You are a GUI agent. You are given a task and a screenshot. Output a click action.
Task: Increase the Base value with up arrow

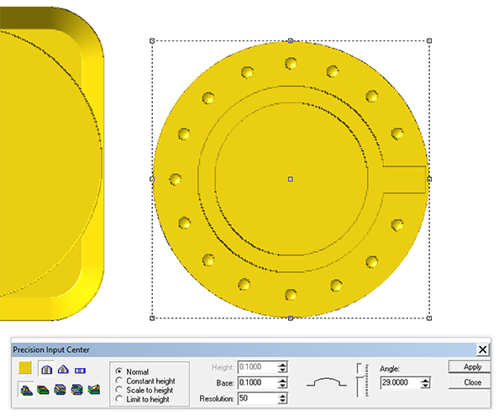(282, 380)
